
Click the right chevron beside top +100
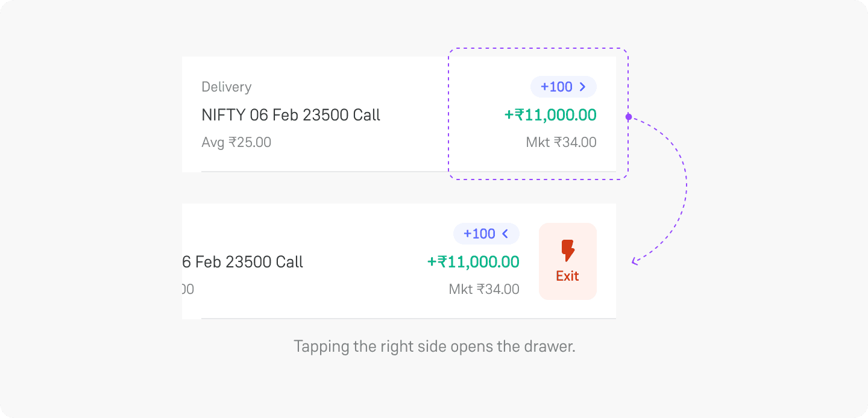click(582, 87)
